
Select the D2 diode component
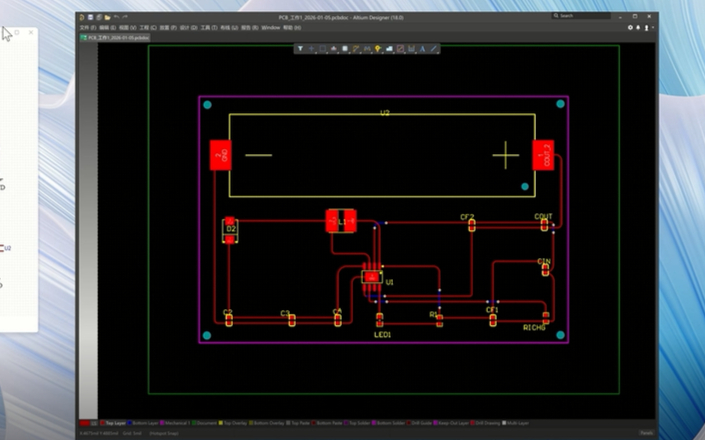(230, 230)
